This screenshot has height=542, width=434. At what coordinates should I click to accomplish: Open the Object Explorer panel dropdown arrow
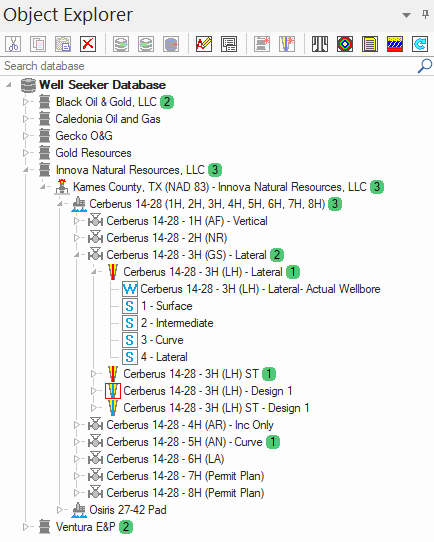pyautogui.click(x=407, y=15)
